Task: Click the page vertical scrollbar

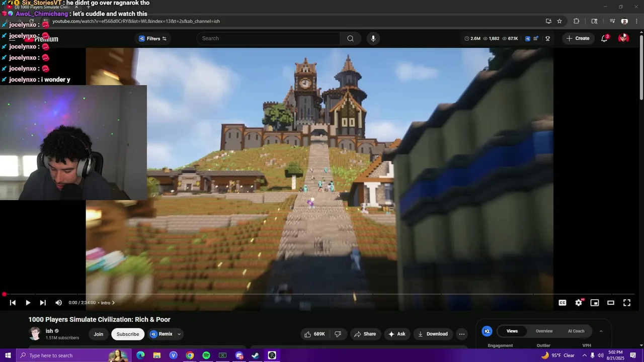Action: click(x=641, y=68)
